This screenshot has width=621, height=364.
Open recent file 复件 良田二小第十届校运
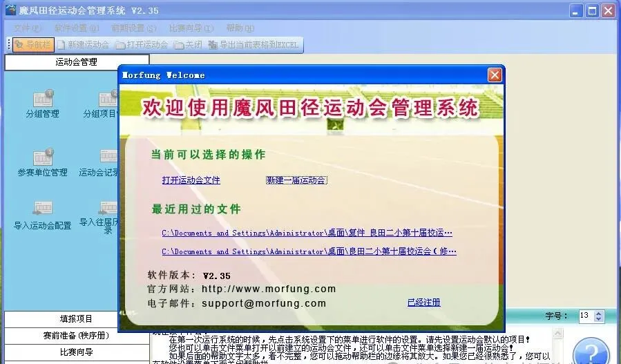(x=307, y=233)
